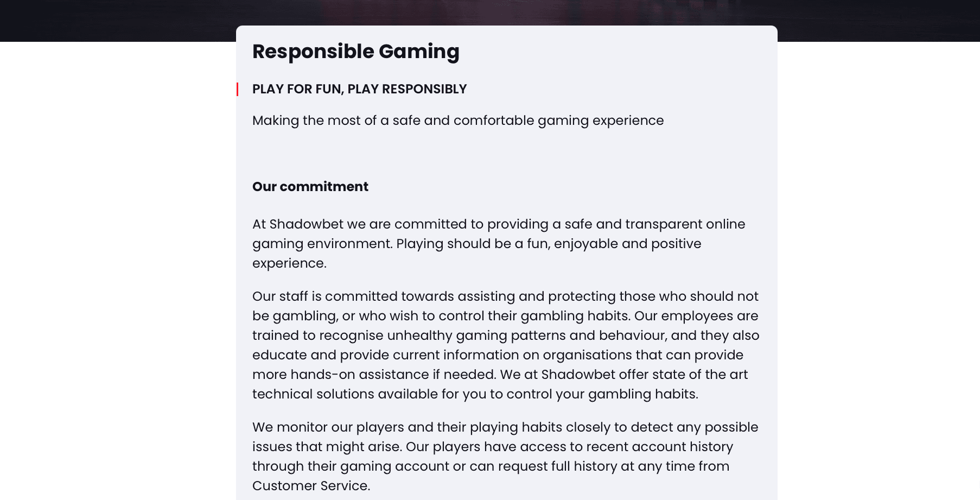The image size is (980, 500).
Task: Click the PLAY FOR FUN, PLAY RESPONSIBLY subheading
Action: (359, 89)
